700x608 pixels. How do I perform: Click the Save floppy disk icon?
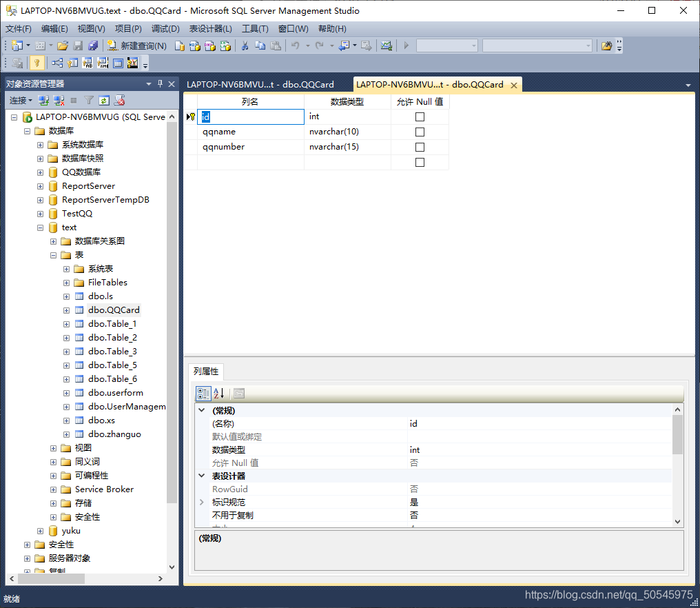pyautogui.click(x=78, y=45)
